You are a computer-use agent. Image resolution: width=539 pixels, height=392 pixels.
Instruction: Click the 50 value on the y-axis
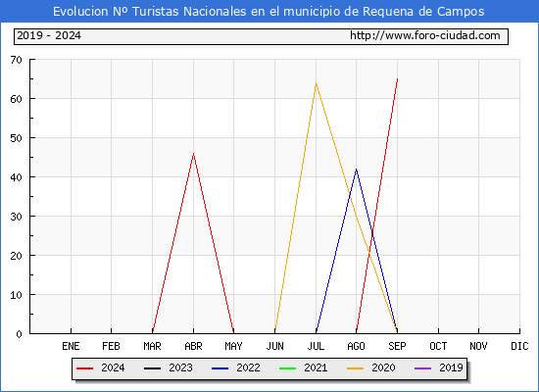pos(16,138)
